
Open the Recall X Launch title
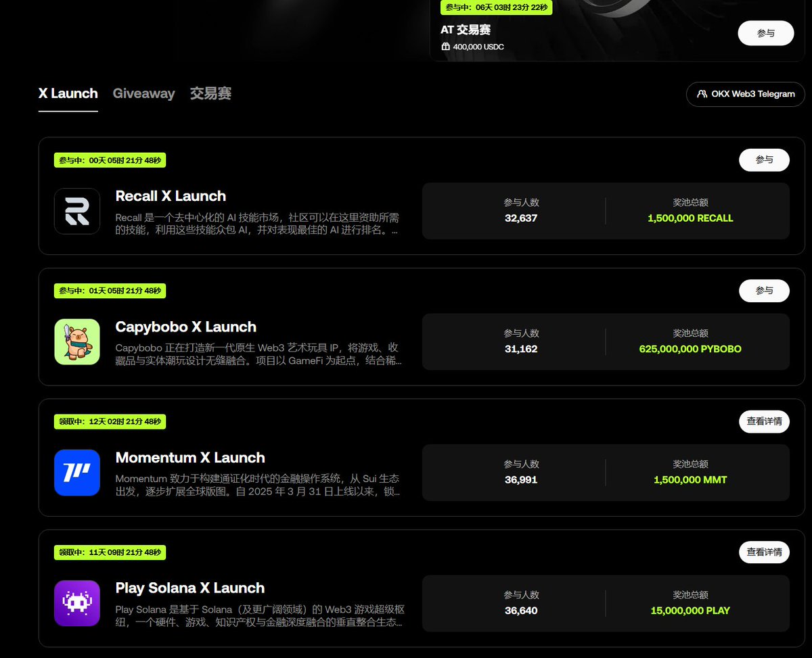click(171, 196)
